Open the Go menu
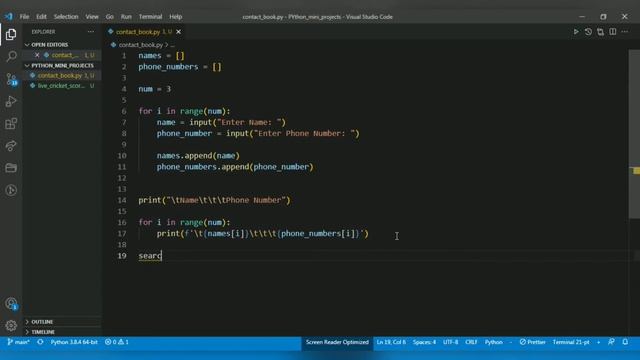Screen dimensions: 640x360 (x=110, y=17)
